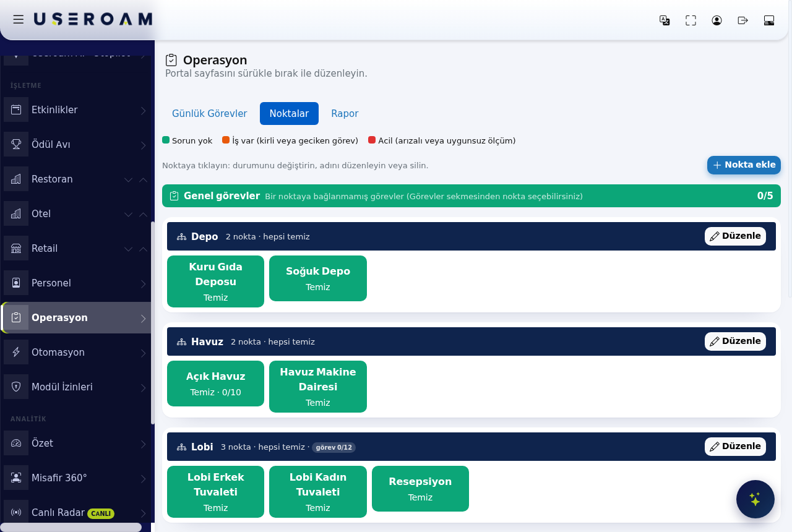Click Düzenle on the Havuz group

(735, 341)
